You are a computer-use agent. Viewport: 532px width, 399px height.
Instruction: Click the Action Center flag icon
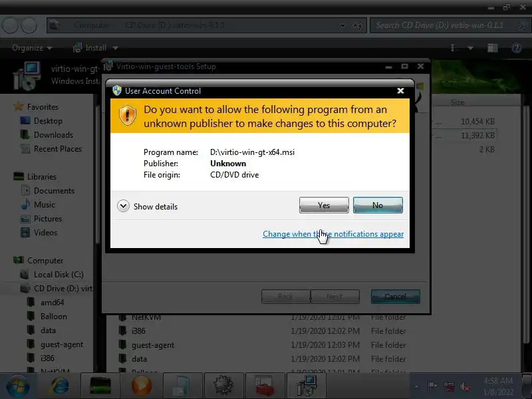point(432,386)
